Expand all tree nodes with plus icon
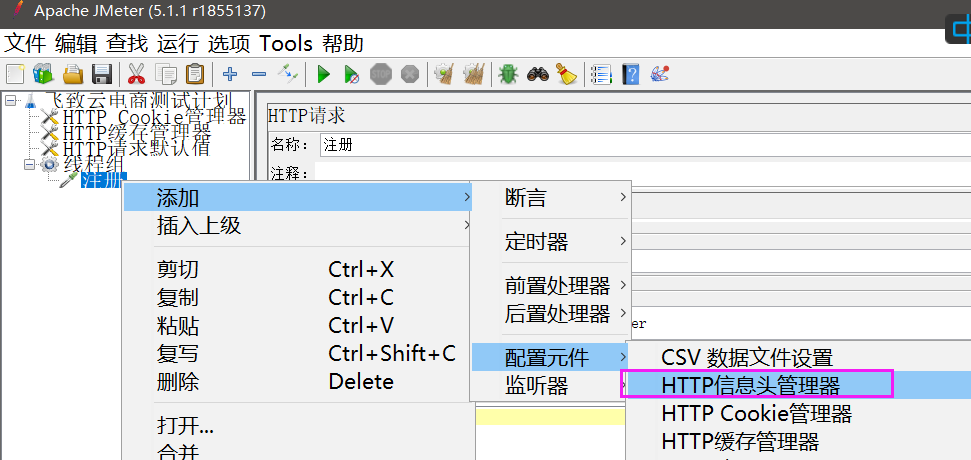971x460 pixels. click(230, 75)
